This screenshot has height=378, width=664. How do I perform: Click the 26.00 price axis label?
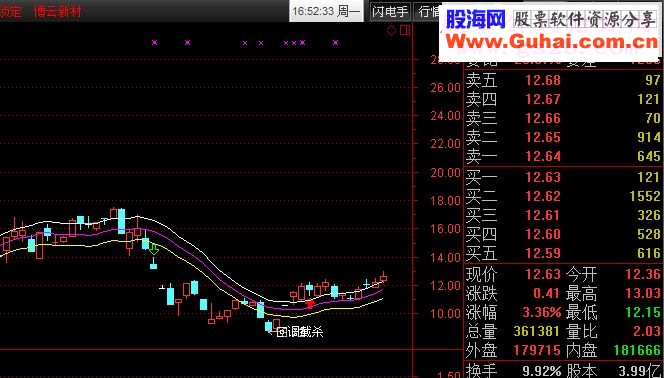coord(445,88)
